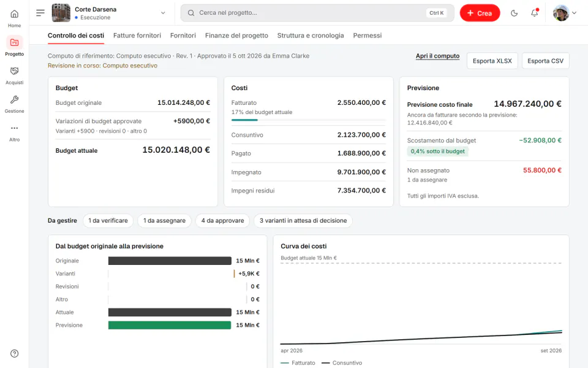Click the set 2026 axis label
This screenshot has width=588, height=368.
[551, 350]
